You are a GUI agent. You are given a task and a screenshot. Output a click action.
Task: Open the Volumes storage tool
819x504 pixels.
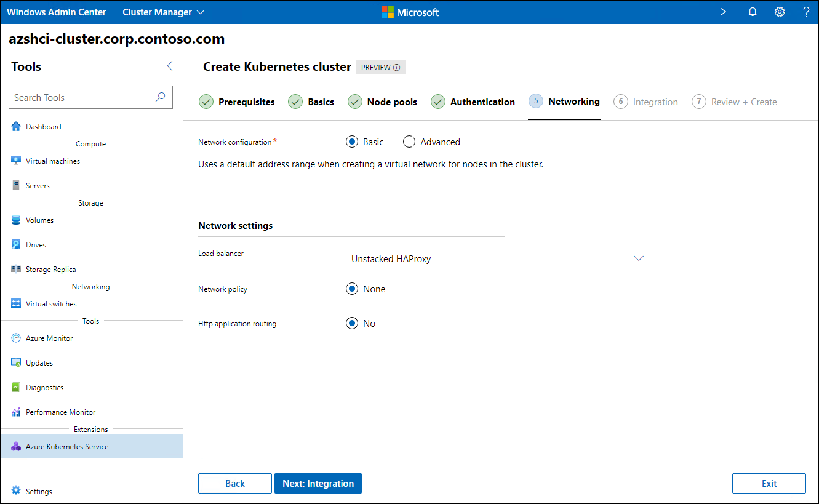pyautogui.click(x=42, y=220)
